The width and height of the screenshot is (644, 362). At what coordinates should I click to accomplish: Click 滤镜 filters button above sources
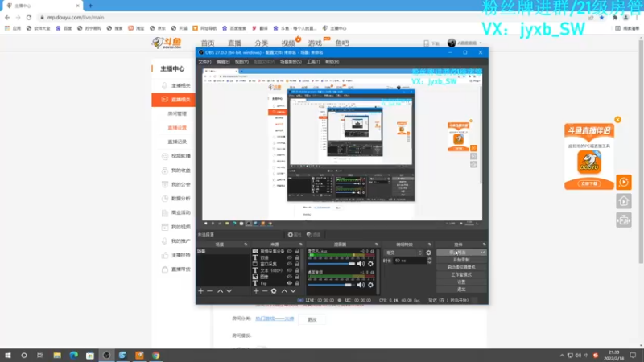[313, 235]
